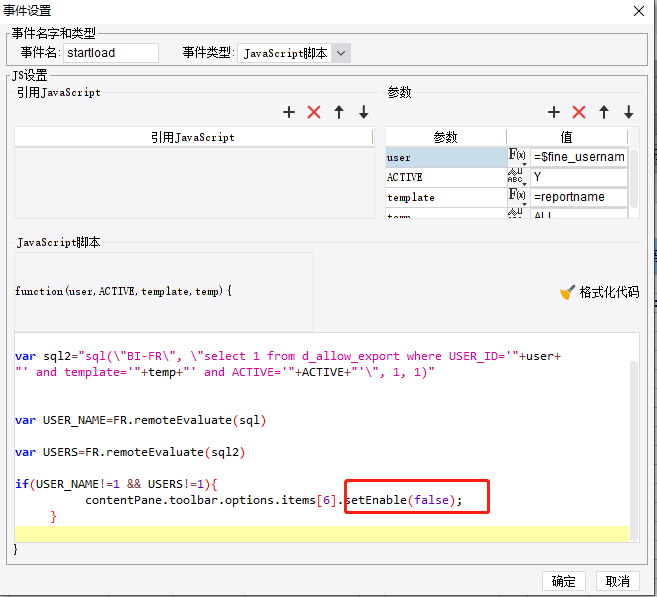Select the ACTIVE parameter cell
657x597 pixels.
(x=446, y=177)
